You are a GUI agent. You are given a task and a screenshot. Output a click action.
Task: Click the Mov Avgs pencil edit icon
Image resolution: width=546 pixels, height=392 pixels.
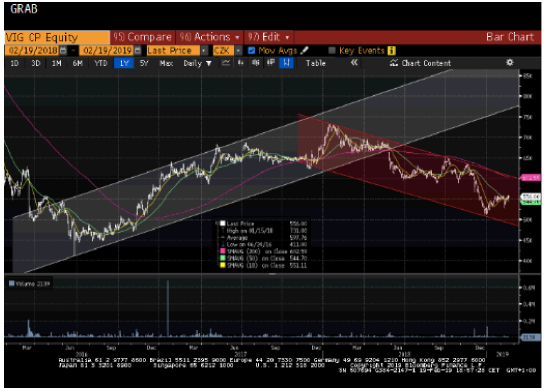pos(304,50)
